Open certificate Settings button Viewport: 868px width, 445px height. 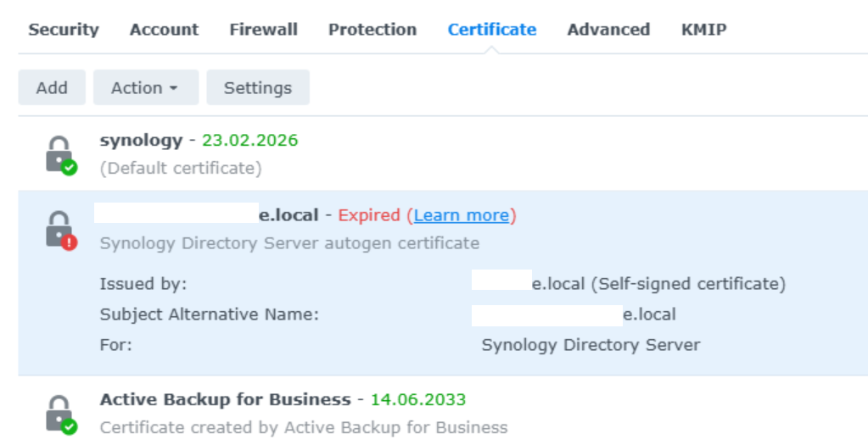(258, 88)
